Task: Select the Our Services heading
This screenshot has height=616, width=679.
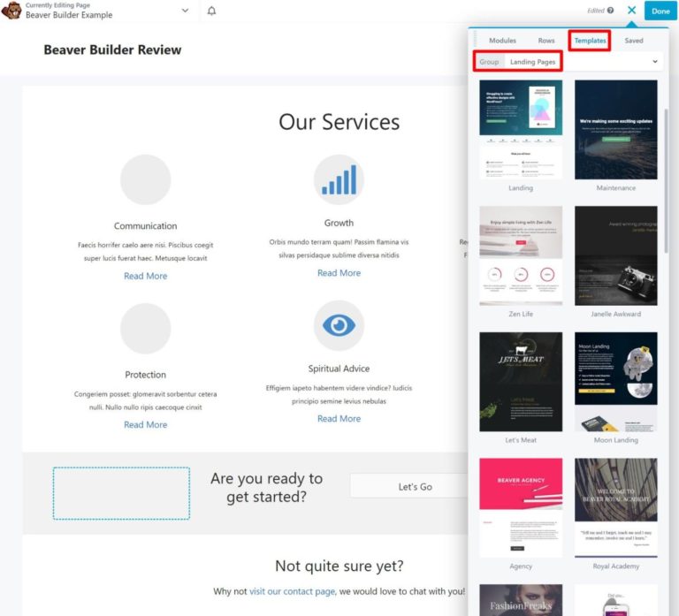Action: tap(339, 122)
